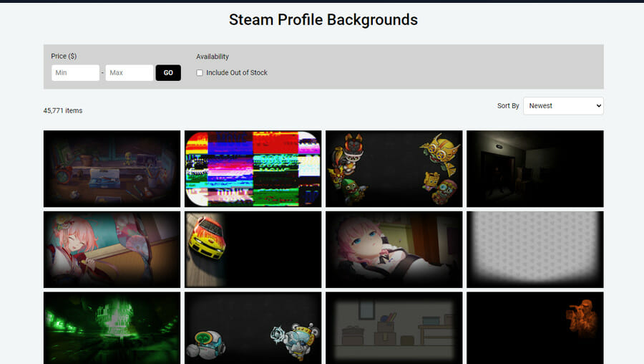Open the dark hallway background thumbnail
Viewport: 644px width, 364px height.
535,168
